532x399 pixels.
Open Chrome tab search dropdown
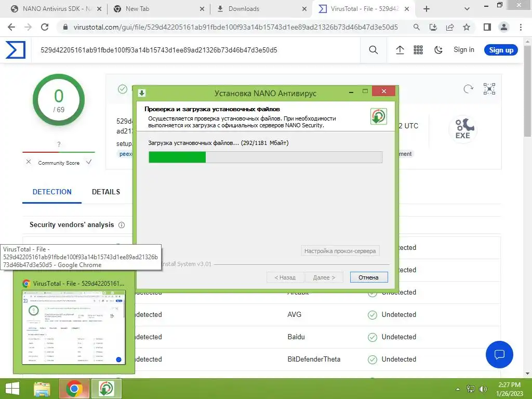pyautogui.click(x=467, y=9)
